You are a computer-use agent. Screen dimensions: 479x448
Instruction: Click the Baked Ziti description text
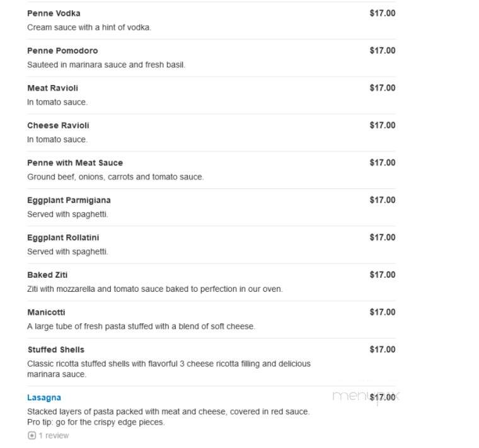[155, 289]
